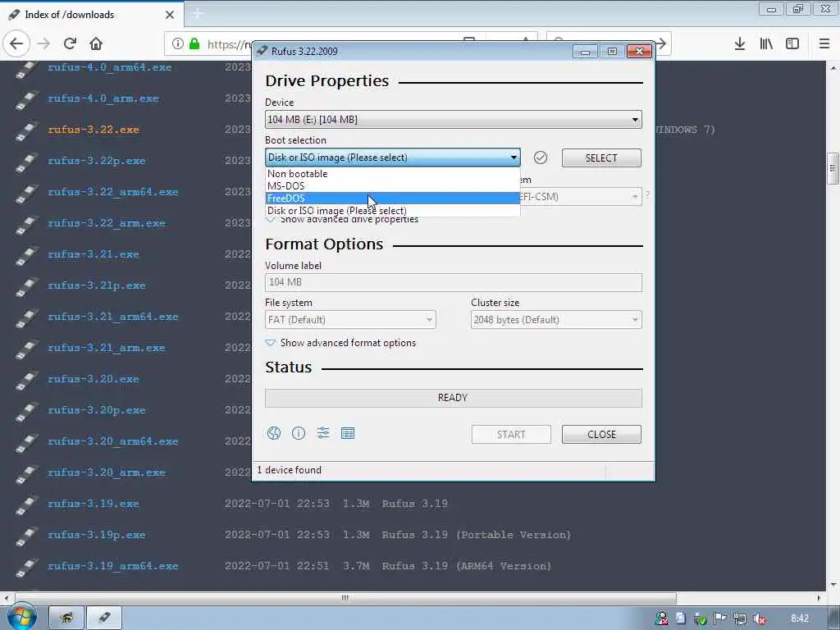Click the START button
Screen dimensions: 840x630
coord(511,435)
